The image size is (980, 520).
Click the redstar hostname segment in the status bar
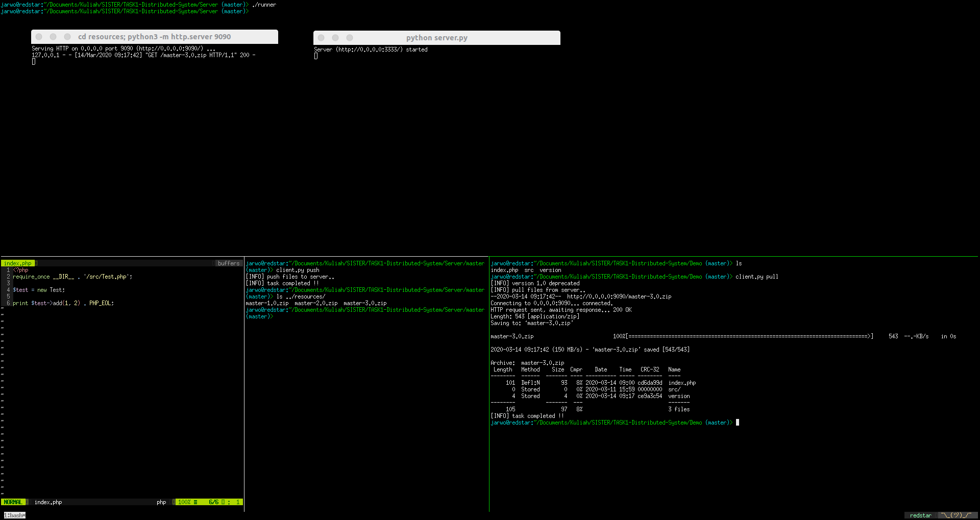click(920, 515)
